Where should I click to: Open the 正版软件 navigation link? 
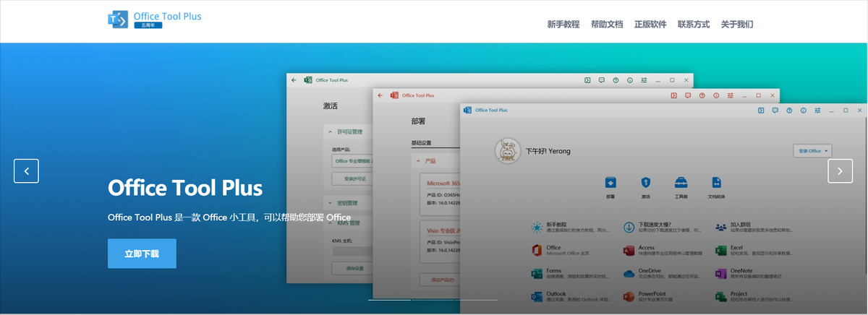(650, 24)
